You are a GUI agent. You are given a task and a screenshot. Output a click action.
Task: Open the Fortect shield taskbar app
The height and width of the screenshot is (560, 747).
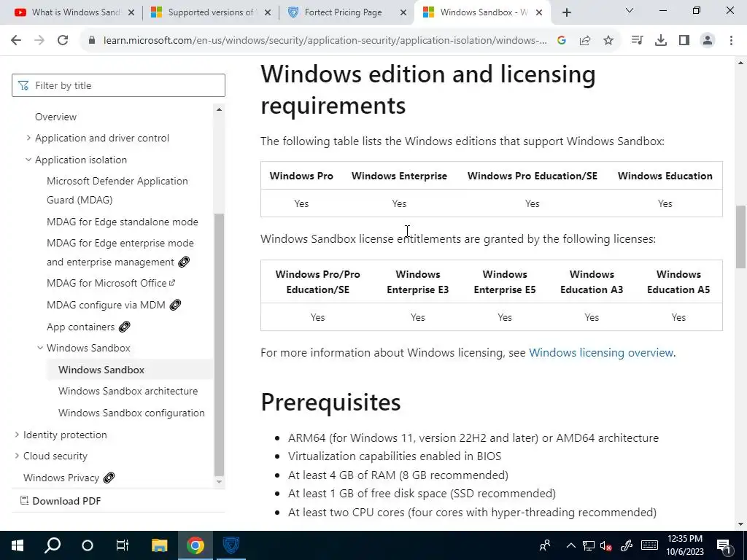click(x=231, y=545)
